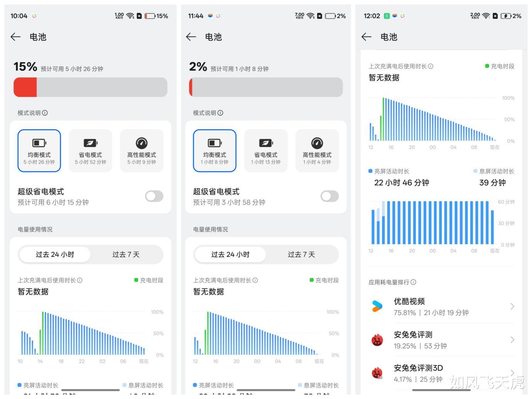
Task: Tap the 亮屏活动时长 legend in the 12:02 screen
Action: 389,171
